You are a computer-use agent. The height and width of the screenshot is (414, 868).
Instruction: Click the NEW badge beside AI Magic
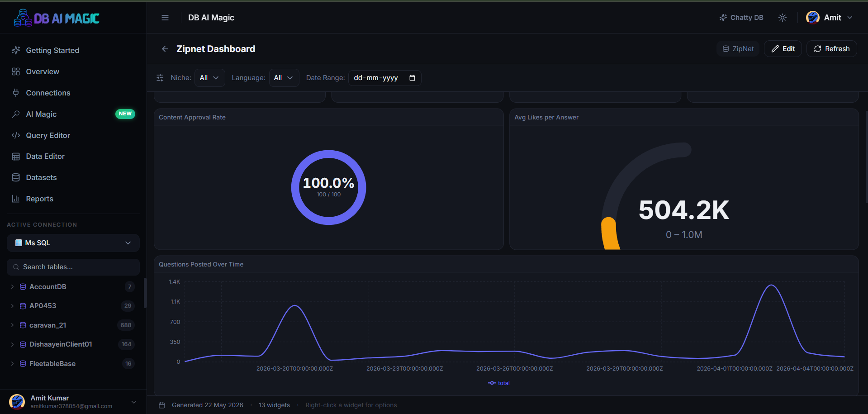pos(125,114)
